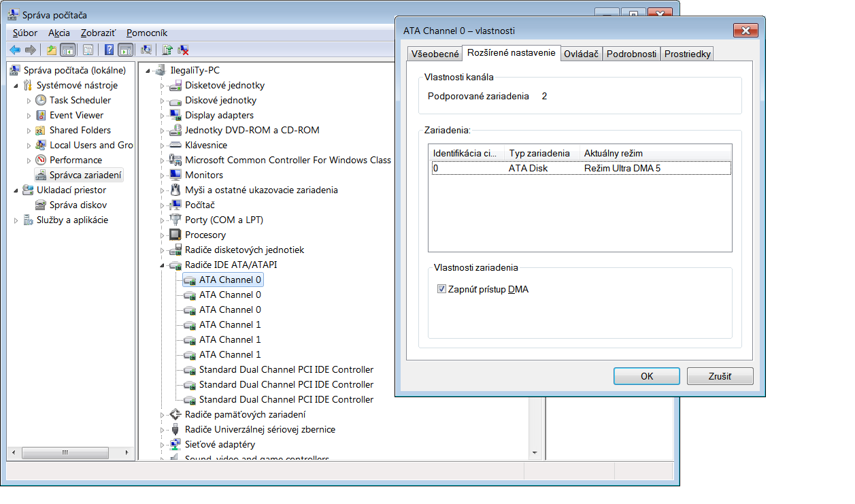The width and height of the screenshot is (855, 504).
Task: Expand the Display adapters node
Action: (x=163, y=116)
